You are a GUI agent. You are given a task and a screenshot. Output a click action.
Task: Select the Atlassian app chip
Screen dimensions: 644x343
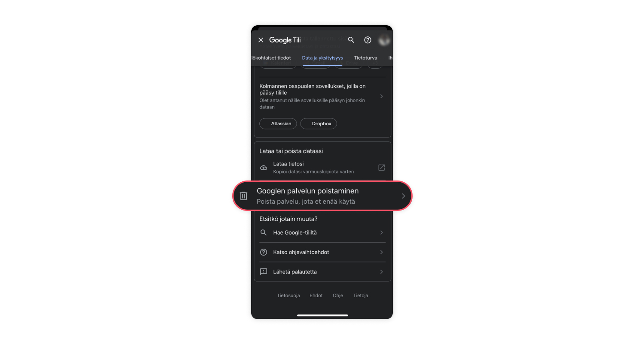[278, 123]
